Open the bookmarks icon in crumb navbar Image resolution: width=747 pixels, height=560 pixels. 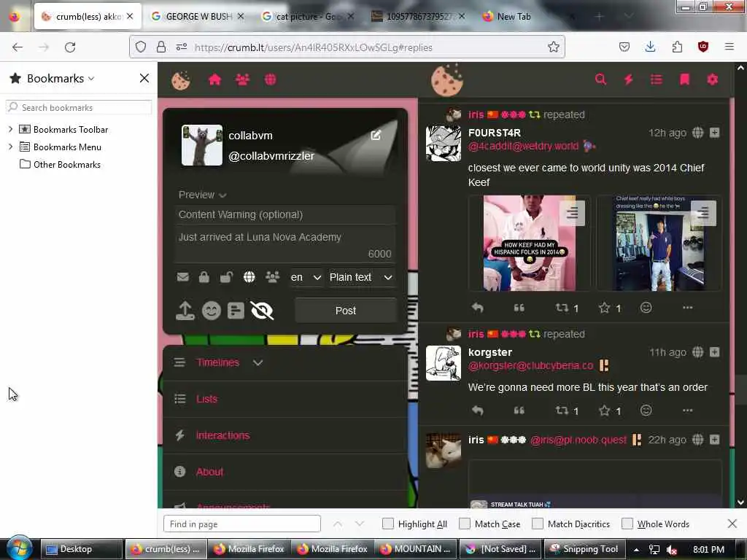(x=684, y=79)
